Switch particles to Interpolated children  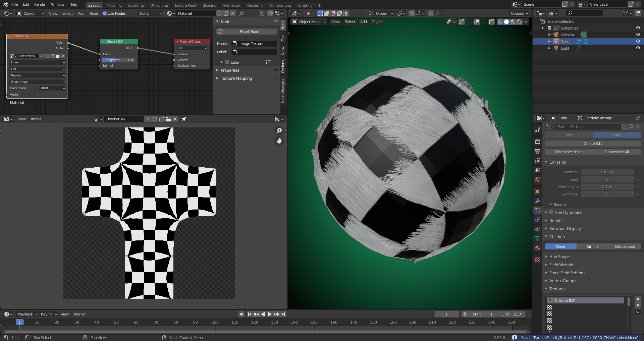625,246
